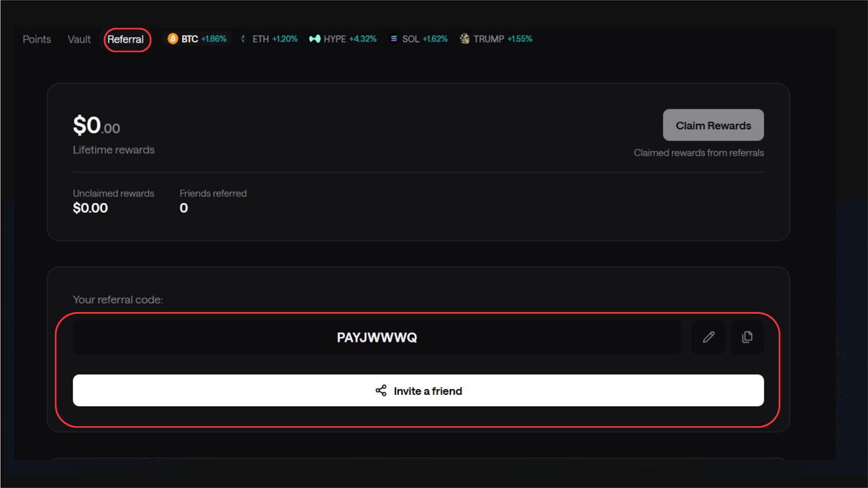Click the Ethereum diamond icon
868x488 pixels.
point(243,39)
